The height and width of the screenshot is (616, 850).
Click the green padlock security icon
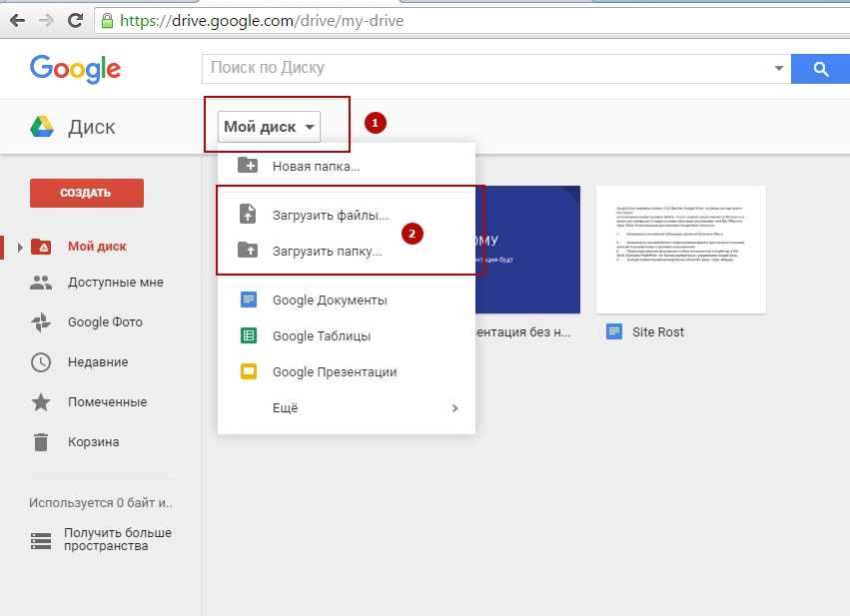[107, 21]
